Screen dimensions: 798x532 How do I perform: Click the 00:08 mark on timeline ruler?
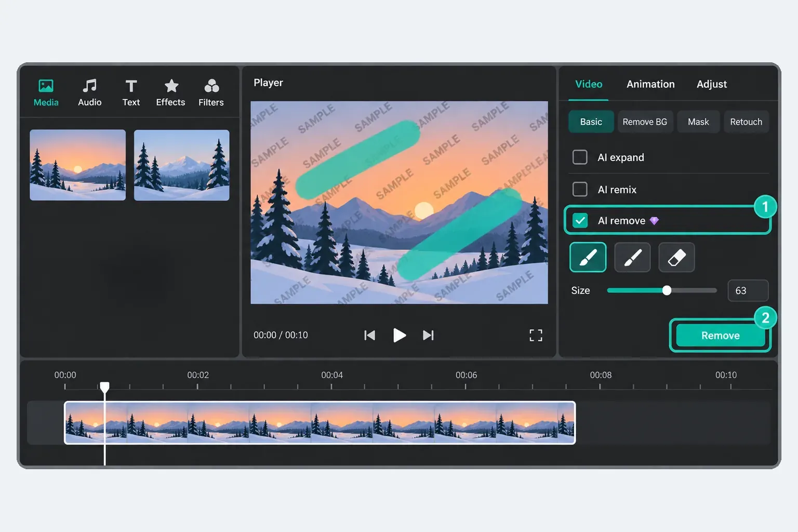(x=601, y=375)
